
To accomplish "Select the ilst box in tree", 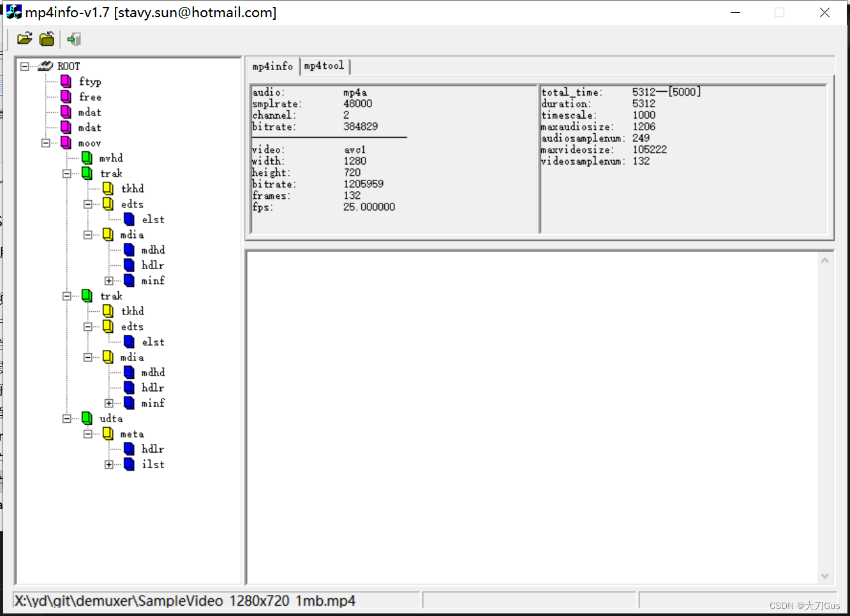I will pyautogui.click(x=153, y=464).
